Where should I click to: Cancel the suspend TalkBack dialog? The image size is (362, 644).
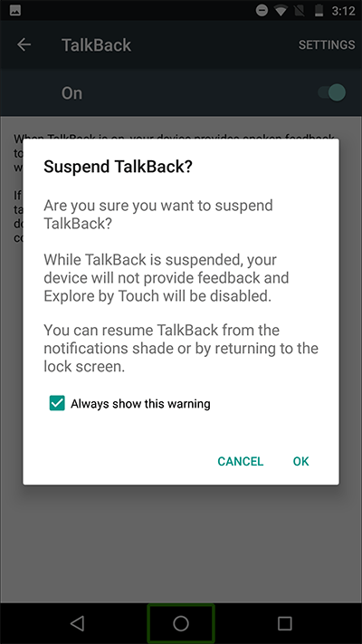coord(241,461)
